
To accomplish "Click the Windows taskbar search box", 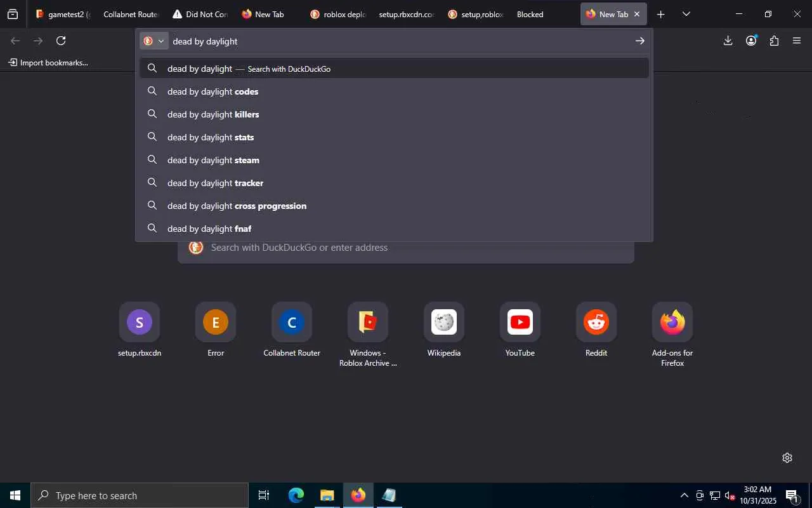I will [x=140, y=495].
